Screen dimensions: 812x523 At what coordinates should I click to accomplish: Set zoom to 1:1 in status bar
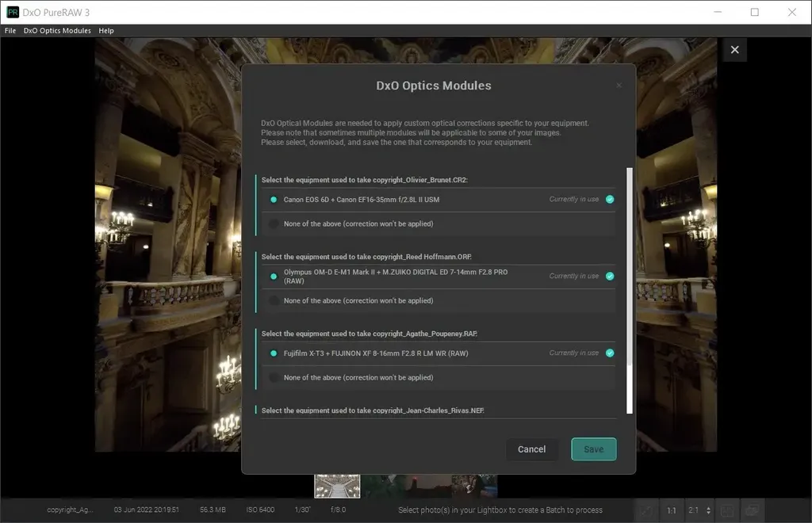click(x=671, y=510)
